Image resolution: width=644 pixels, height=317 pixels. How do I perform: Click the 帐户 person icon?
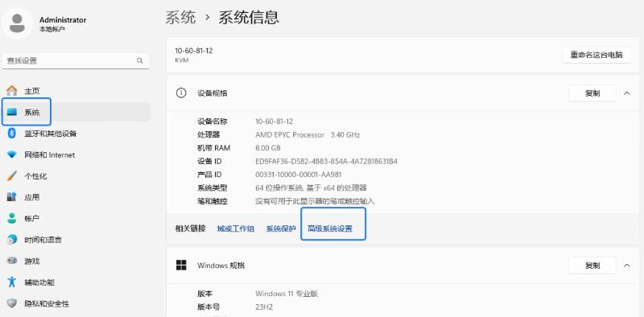pos(12,219)
